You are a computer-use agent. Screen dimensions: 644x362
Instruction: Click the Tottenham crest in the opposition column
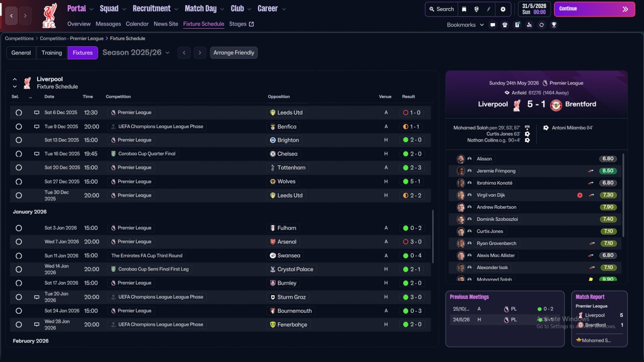pyautogui.click(x=273, y=168)
